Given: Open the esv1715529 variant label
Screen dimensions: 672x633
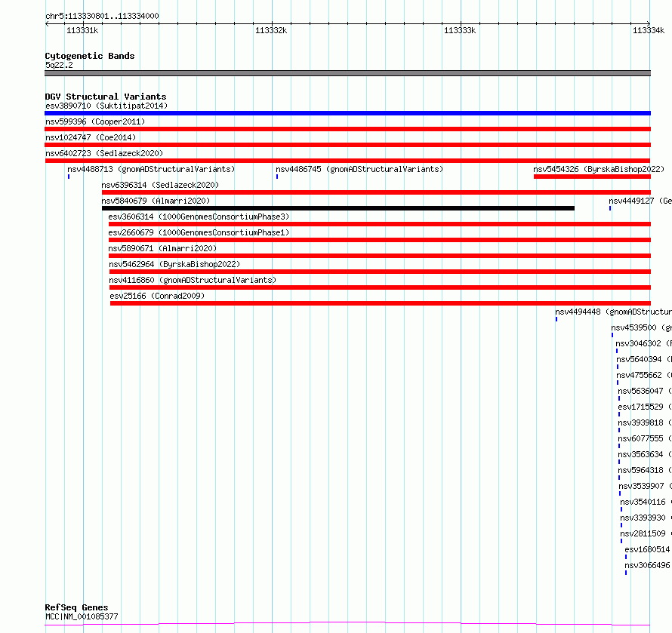Looking at the screenshot, I should pos(645,407).
